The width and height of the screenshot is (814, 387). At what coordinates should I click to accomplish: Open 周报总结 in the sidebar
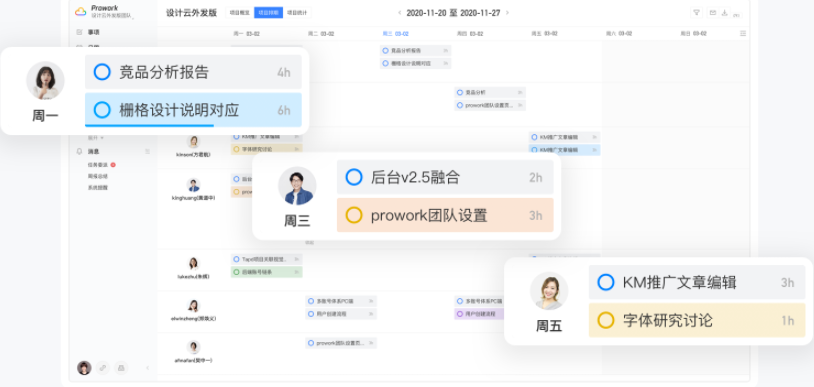[x=98, y=176]
